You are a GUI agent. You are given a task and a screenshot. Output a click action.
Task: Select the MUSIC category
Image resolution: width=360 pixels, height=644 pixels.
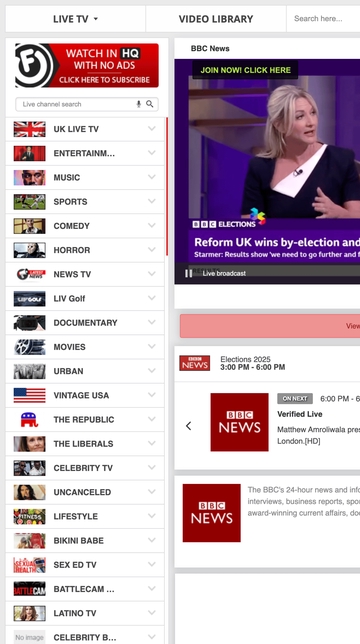85,177
